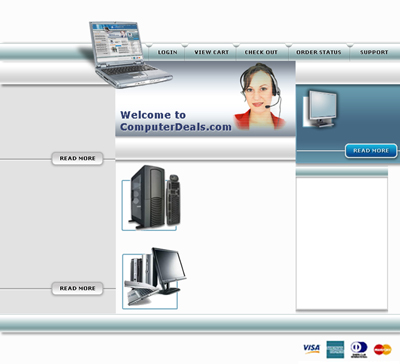Click the Welcome to ComputerDeals.com heading
This screenshot has width=400, height=364.
[176, 121]
